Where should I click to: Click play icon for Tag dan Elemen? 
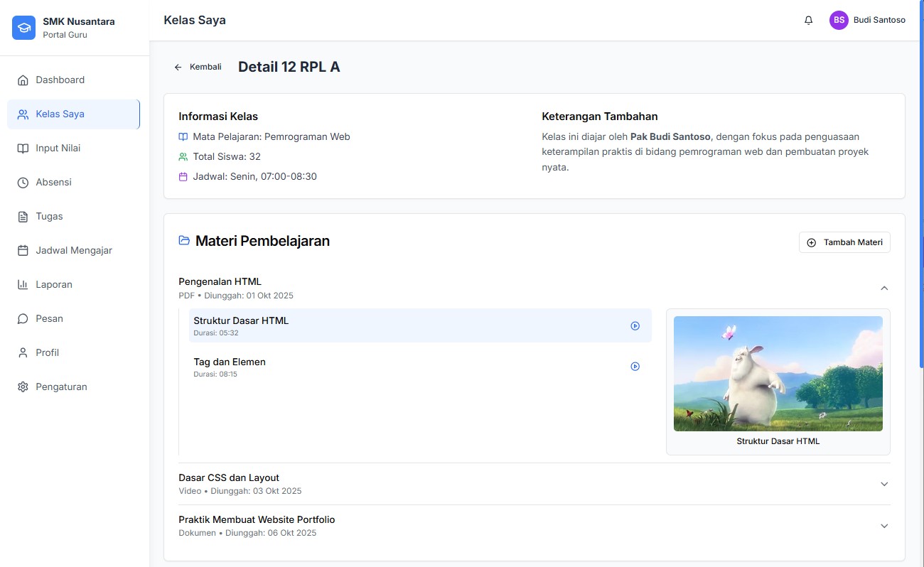click(635, 367)
